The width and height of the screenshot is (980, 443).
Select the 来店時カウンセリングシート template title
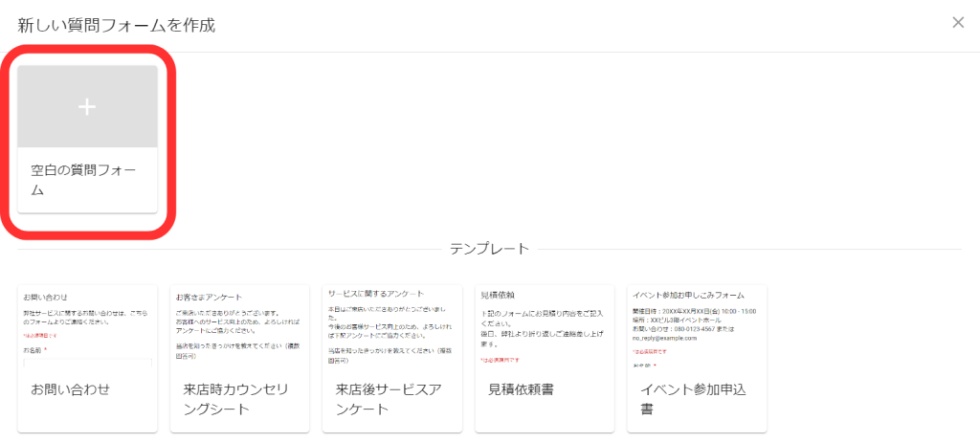tap(235, 399)
